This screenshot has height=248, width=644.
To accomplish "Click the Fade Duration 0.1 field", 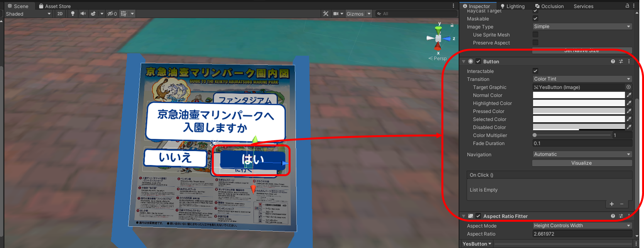I will pyautogui.click(x=582, y=143).
